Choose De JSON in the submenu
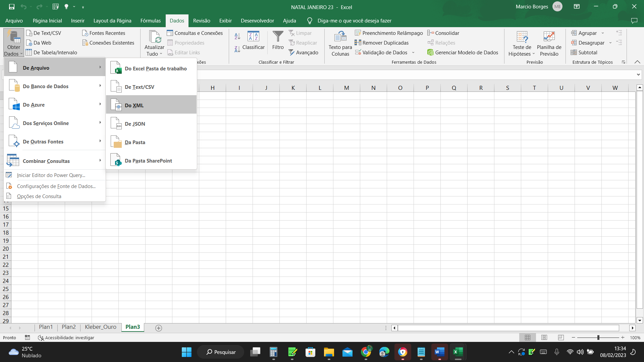644x362 pixels. coord(151,124)
